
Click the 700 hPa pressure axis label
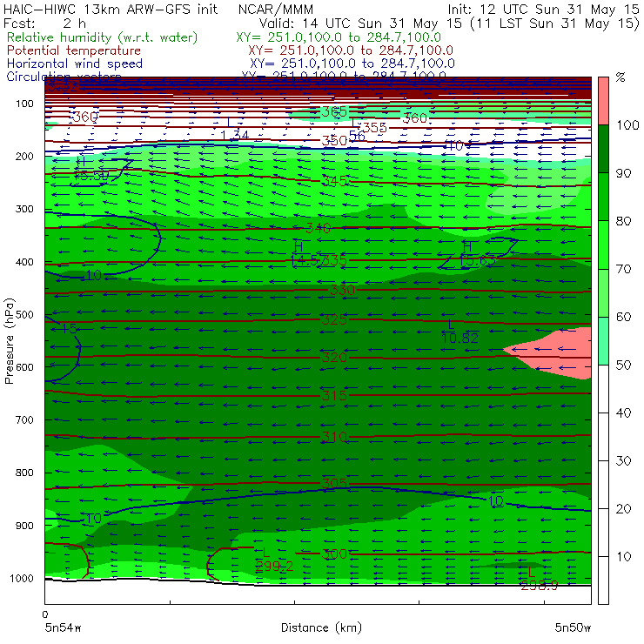pyautogui.click(x=24, y=419)
